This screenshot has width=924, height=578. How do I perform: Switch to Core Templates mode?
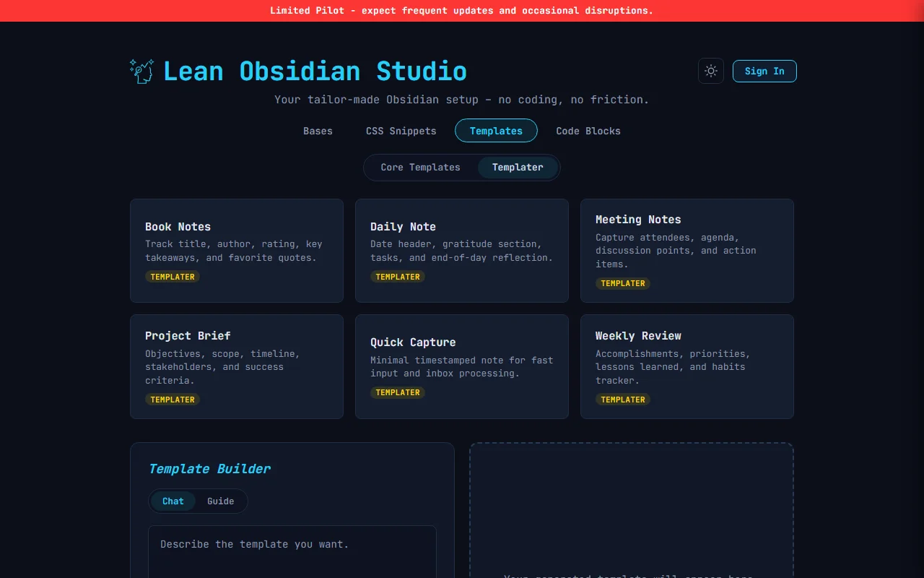(420, 167)
